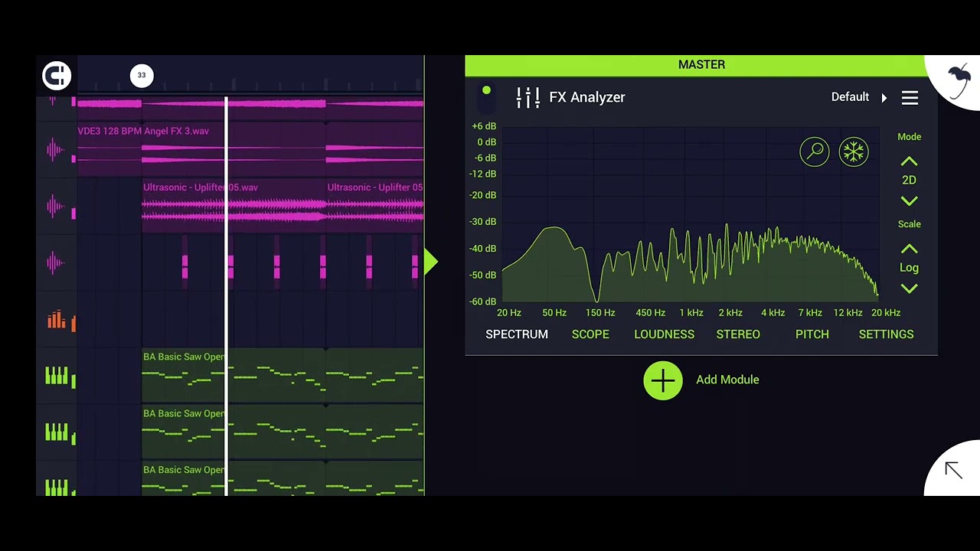This screenshot has width=980, height=551.
Task: Open the FX Analyzer mixer sliders icon
Action: click(x=528, y=97)
